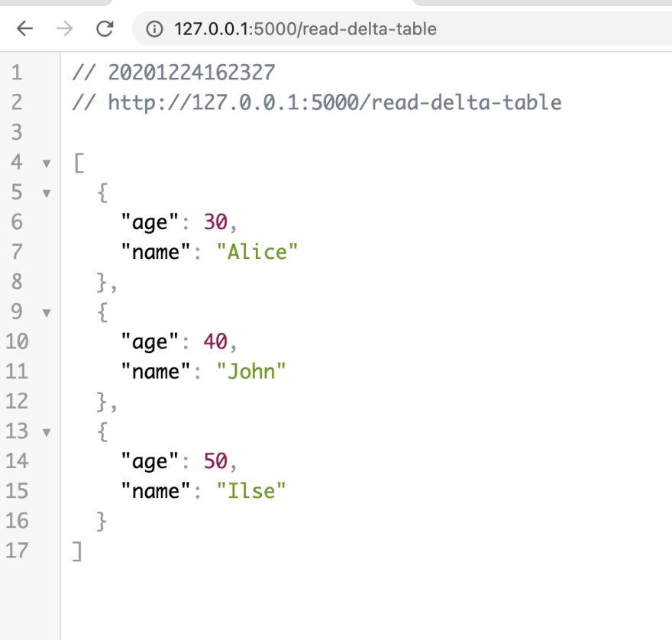
Task: Reload the page with the refresh icon
Action: point(105,29)
